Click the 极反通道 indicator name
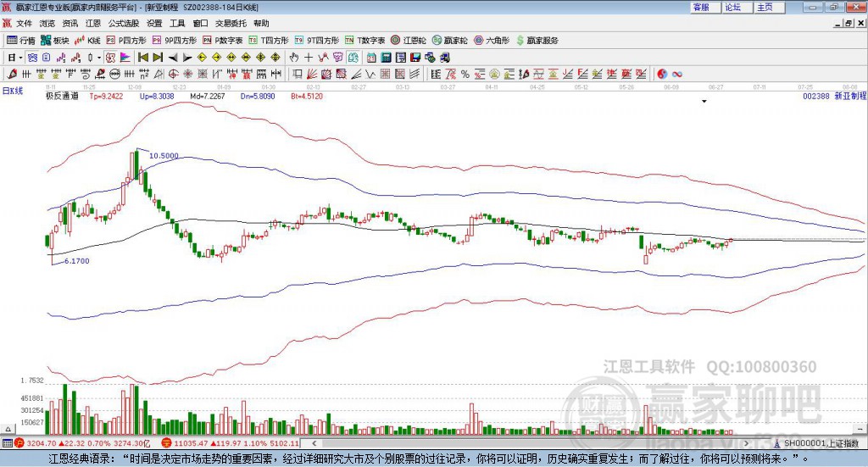 click(62, 97)
